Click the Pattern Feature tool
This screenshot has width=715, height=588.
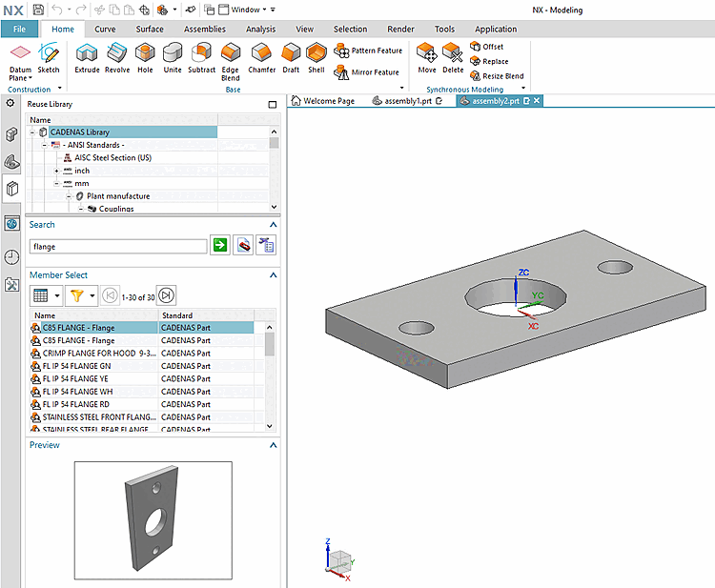click(x=368, y=51)
